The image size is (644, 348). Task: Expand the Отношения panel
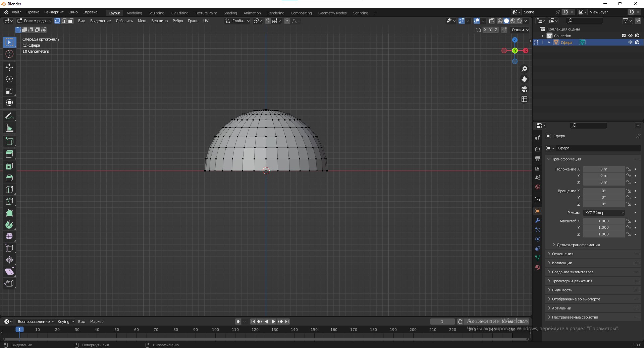[562, 254]
